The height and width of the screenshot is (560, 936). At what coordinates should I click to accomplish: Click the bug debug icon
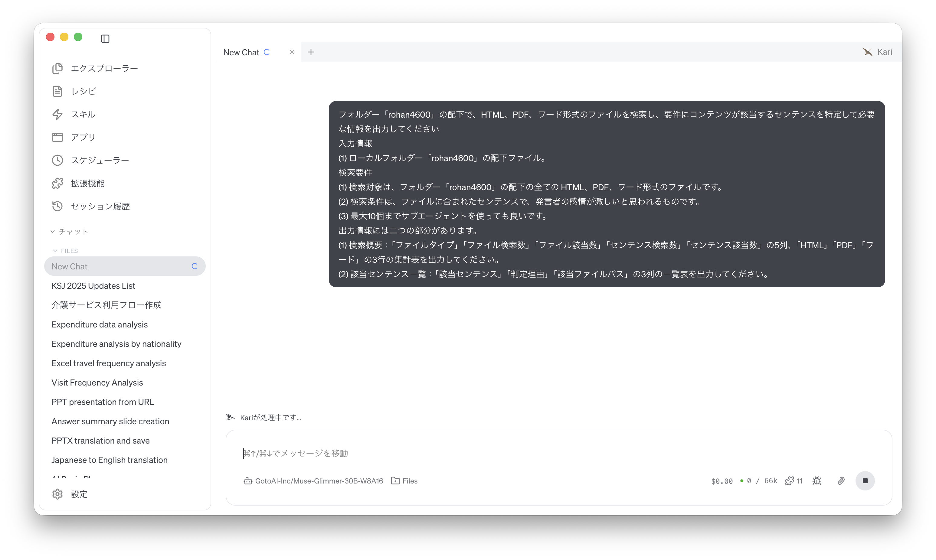coord(817,481)
